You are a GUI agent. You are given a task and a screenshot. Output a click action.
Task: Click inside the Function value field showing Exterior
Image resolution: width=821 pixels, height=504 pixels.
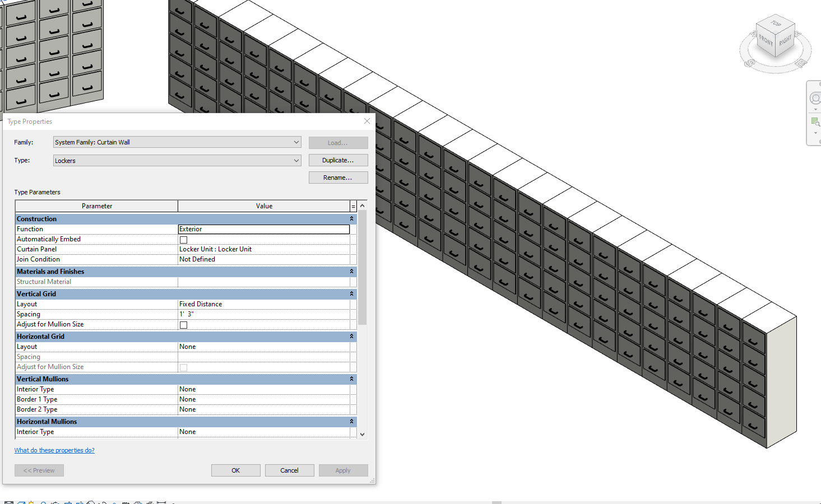(263, 229)
